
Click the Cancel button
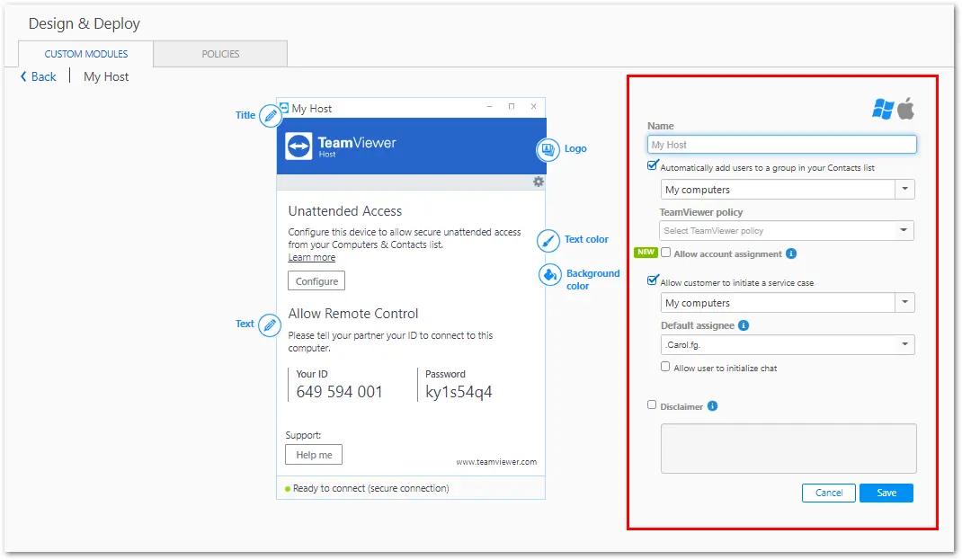coord(829,493)
